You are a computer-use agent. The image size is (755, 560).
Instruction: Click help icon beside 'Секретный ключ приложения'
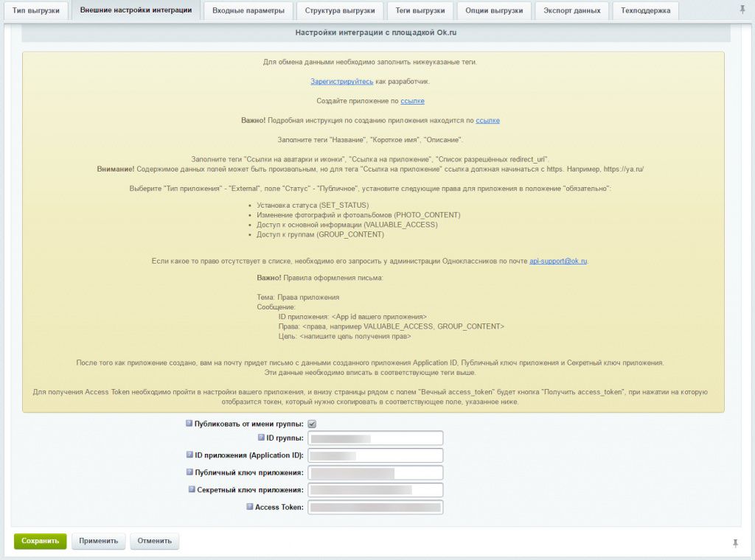tap(192, 489)
